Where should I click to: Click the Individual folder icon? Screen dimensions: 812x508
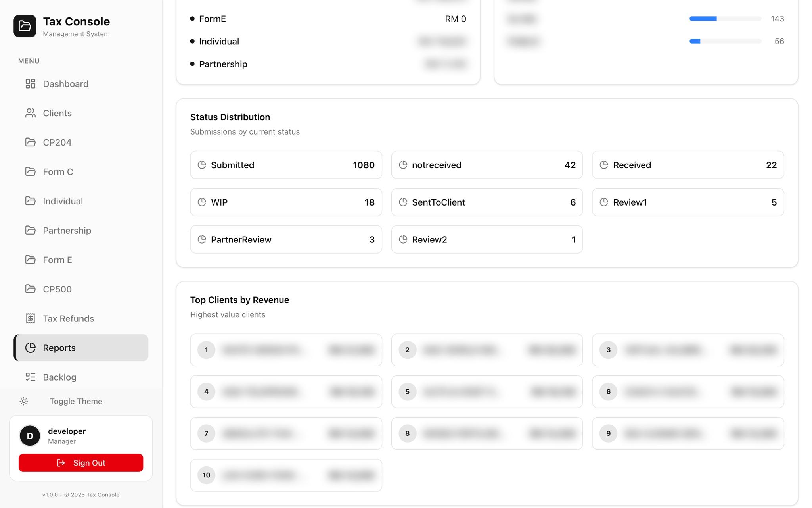click(x=31, y=201)
